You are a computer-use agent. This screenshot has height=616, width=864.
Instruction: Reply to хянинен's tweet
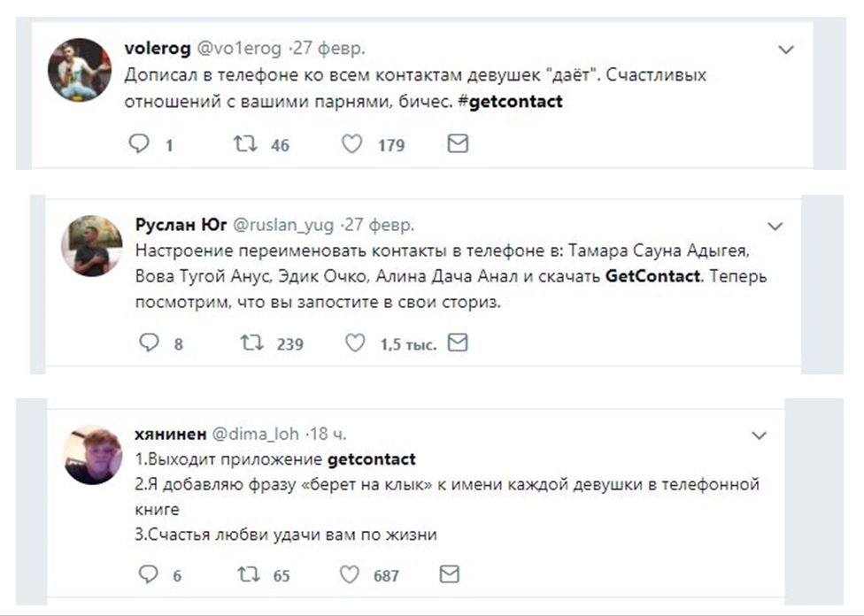point(148,574)
